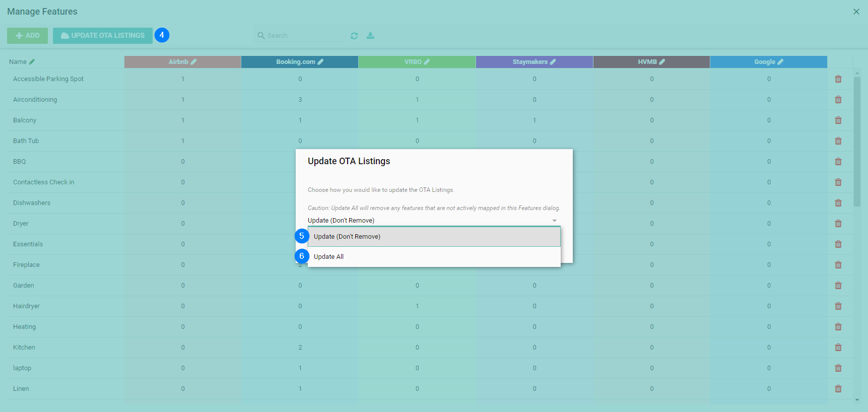The width and height of the screenshot is (868, 412).
Task: Click the refresh icon beside the search box
Action: [354, 36]
